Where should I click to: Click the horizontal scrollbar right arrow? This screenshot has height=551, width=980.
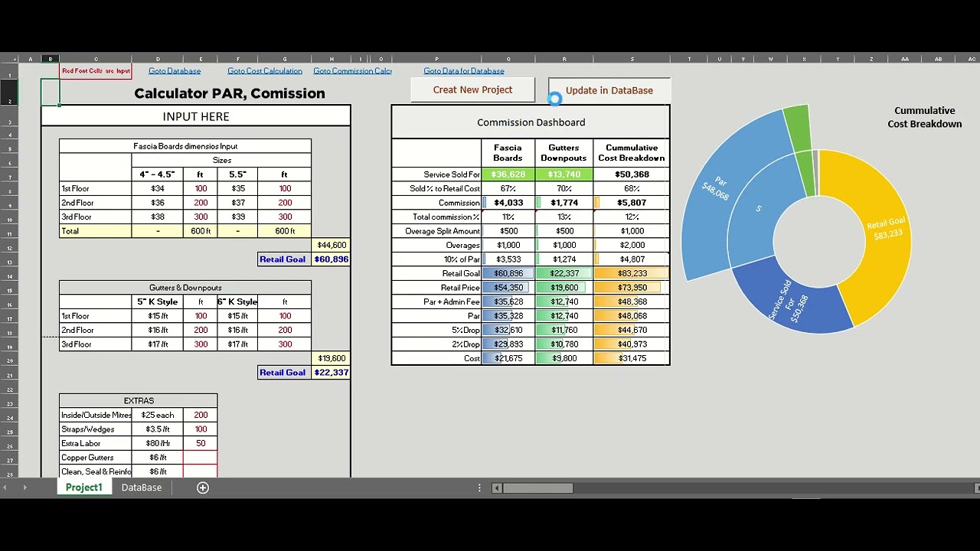pos(976,488)
